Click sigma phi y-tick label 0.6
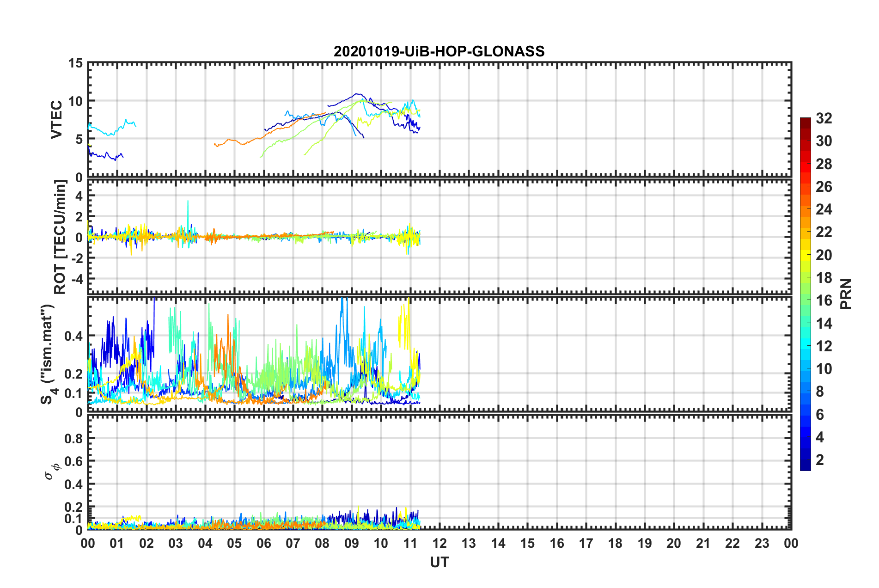879x588 pixels. coord(73,461)
